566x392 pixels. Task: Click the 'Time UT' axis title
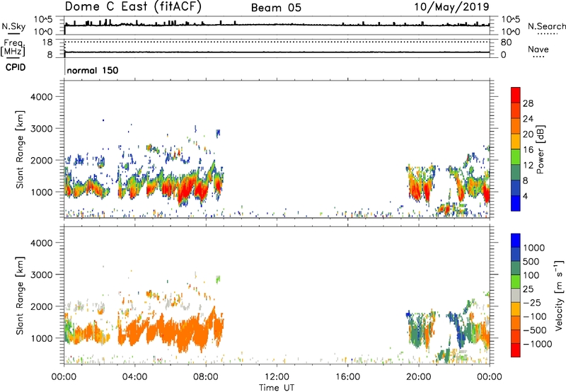277,388
